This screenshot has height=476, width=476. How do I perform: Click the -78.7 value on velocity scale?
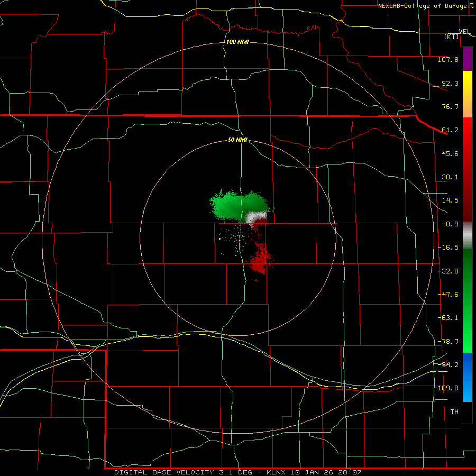click(x=448, y=342)
